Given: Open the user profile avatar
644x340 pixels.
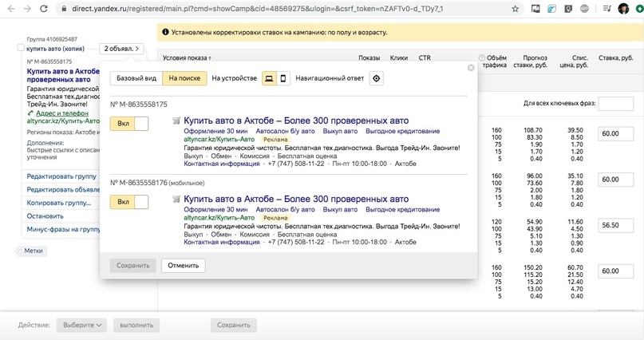Looking at the screenshot, I should (x=623, y=9).
